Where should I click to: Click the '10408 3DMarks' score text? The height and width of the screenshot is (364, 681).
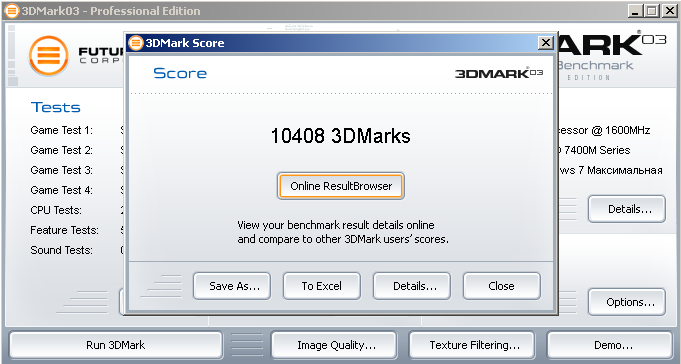click(x=340, y=136)
